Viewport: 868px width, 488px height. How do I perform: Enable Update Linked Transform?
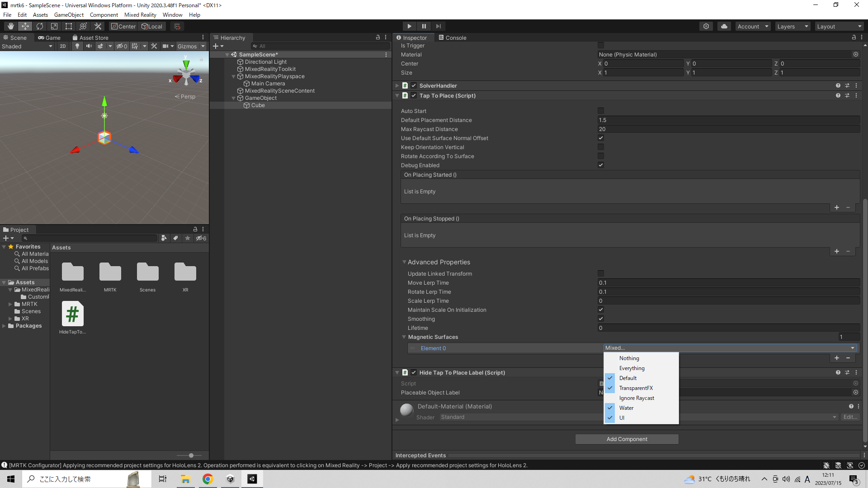point(601,273)
